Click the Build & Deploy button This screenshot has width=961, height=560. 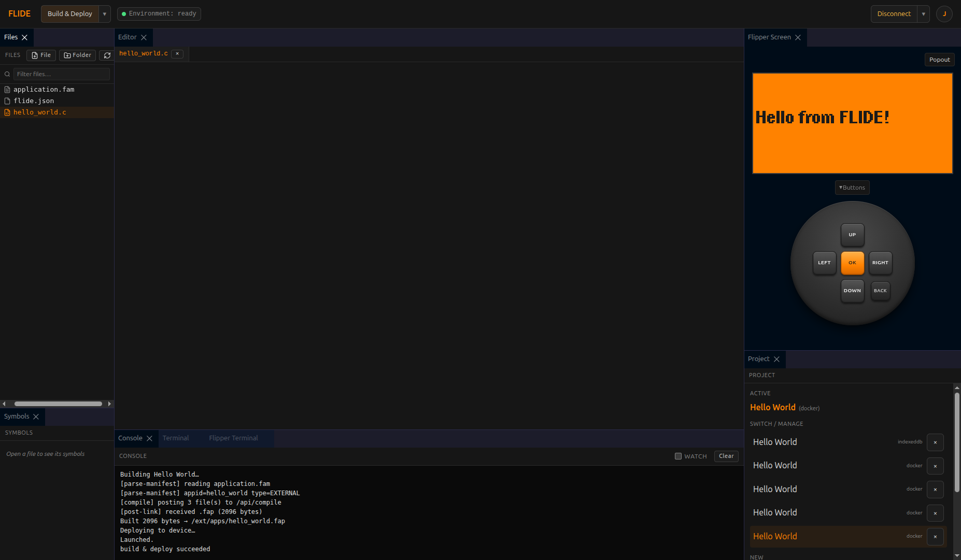[70, 14]
